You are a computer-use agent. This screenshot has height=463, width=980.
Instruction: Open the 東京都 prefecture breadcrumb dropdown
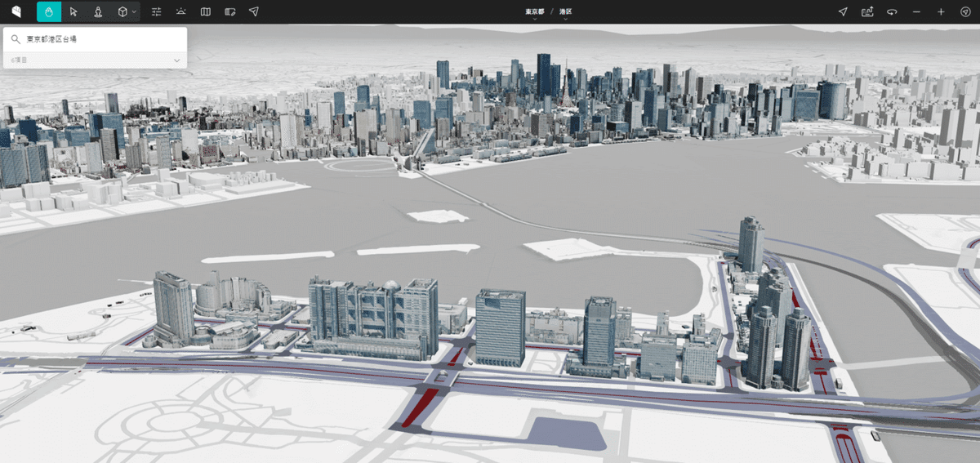(x=535, y=14)
